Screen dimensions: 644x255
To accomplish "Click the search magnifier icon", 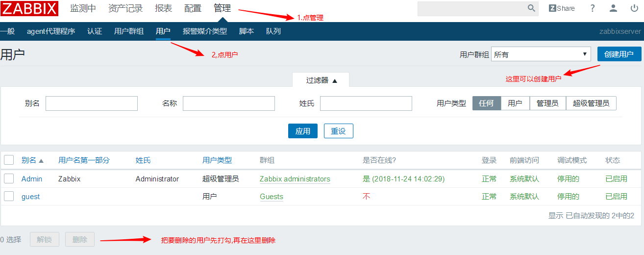I will coord(531,8).
